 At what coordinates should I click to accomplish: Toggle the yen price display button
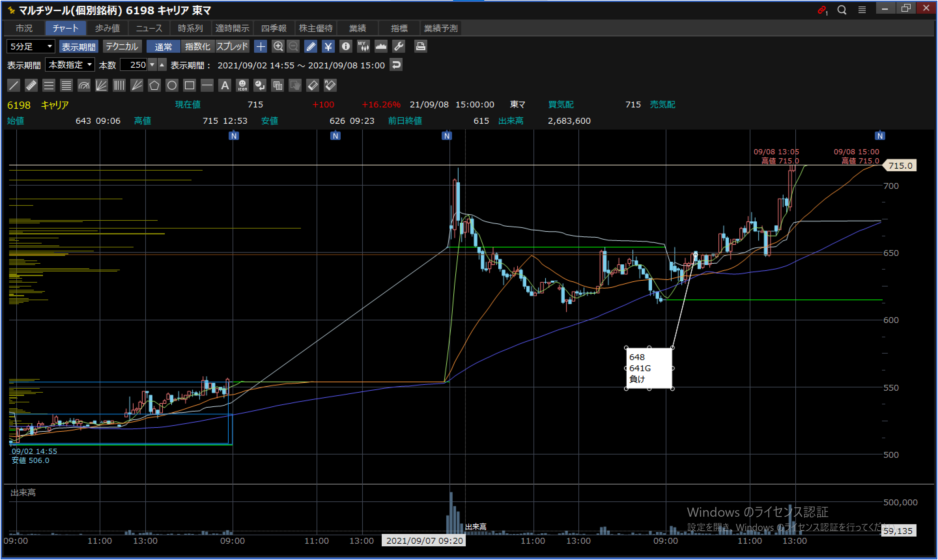[328, 47]
